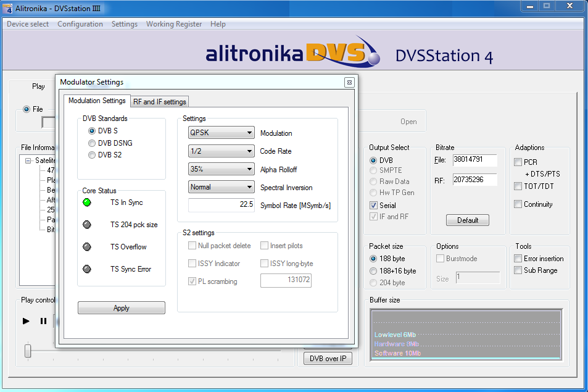Screen dimensions: 588x392
Task: Select the DVB DSNG radio button
Action: tap(92, 143)
